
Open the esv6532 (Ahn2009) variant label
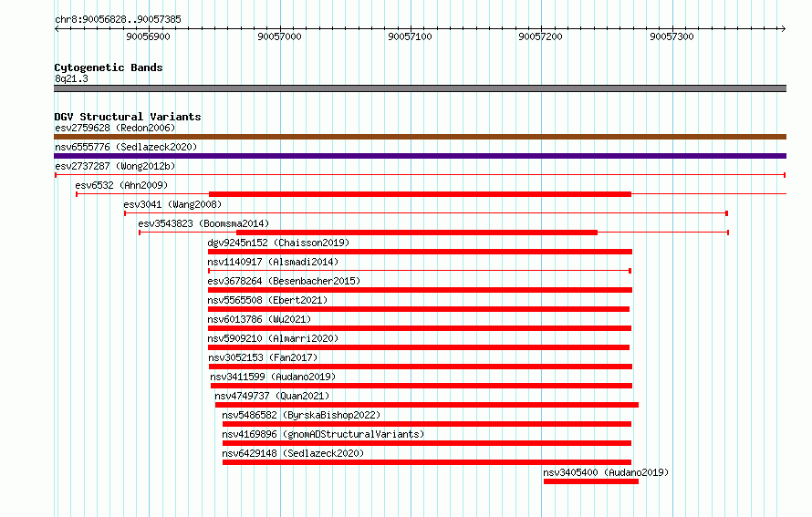tap(121, 185)
